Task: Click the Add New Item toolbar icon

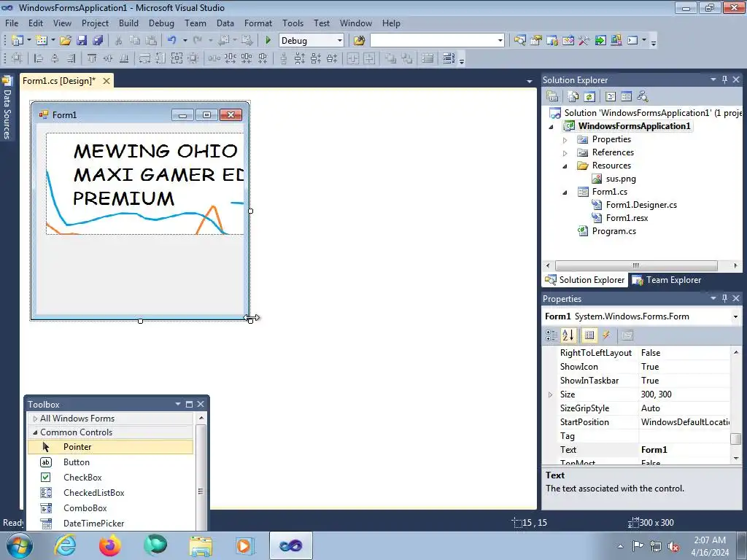Action: point(42,41)
